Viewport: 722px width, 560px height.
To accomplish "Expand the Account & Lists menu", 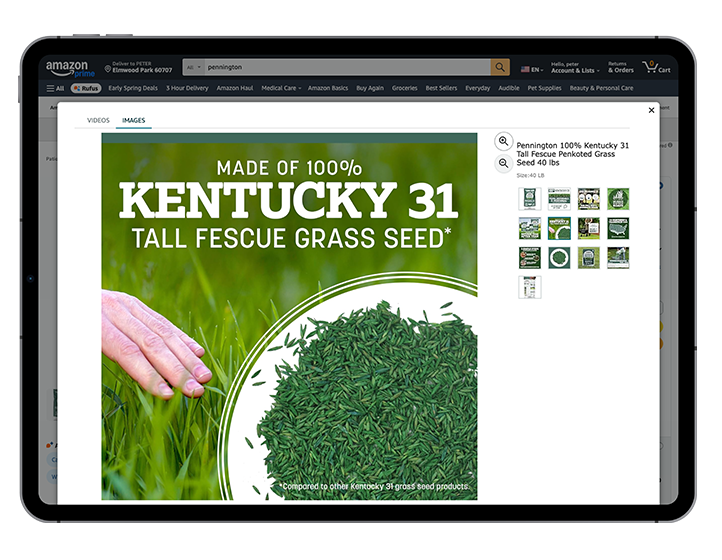I will [575, 68].
